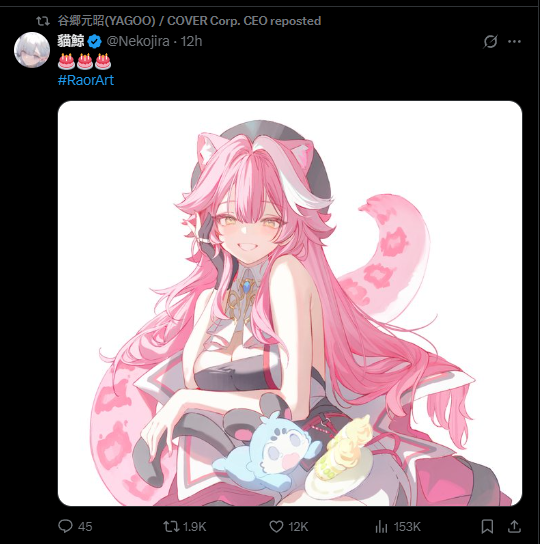Click the 45 replies count
Viewport: 540px width, 544px height.
(85, 527)
